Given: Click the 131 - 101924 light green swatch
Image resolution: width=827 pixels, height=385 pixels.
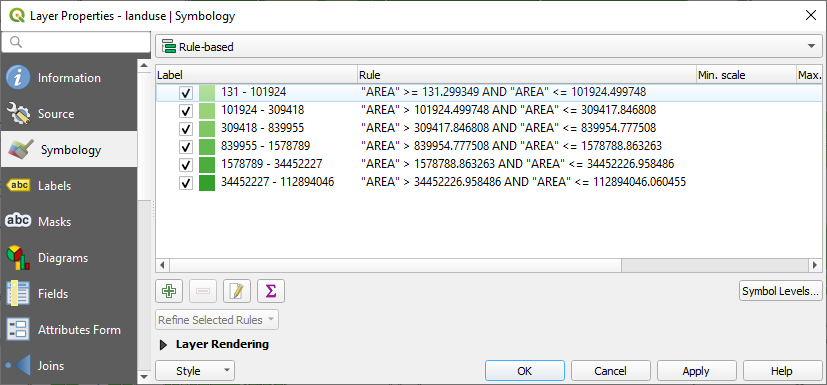Looking at the screenshot, I should [x=207, y=93].
